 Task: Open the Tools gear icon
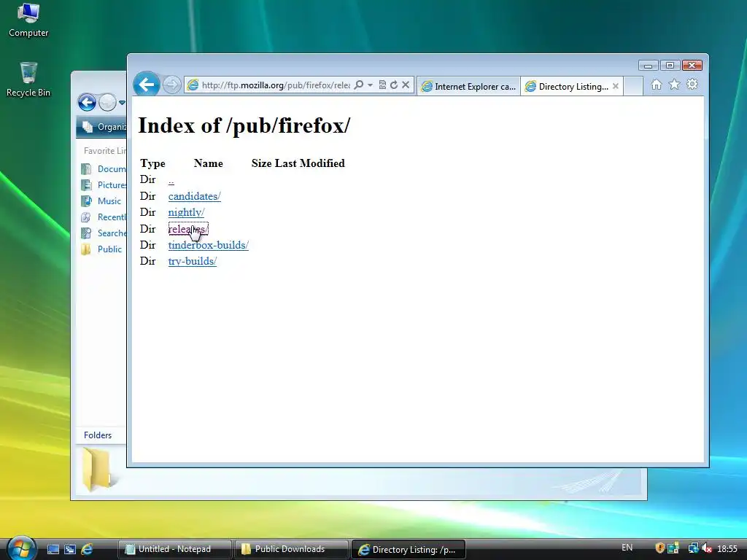click(x=692, y=85)
